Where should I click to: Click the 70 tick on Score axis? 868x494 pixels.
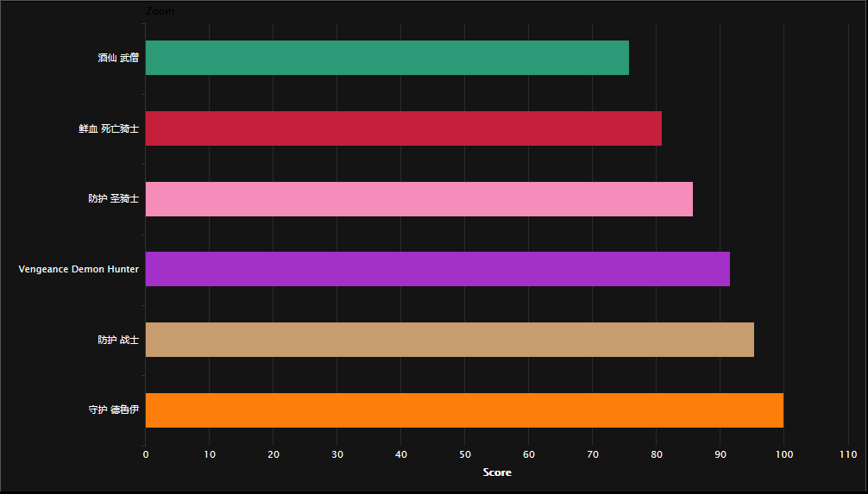coord(592,454)
